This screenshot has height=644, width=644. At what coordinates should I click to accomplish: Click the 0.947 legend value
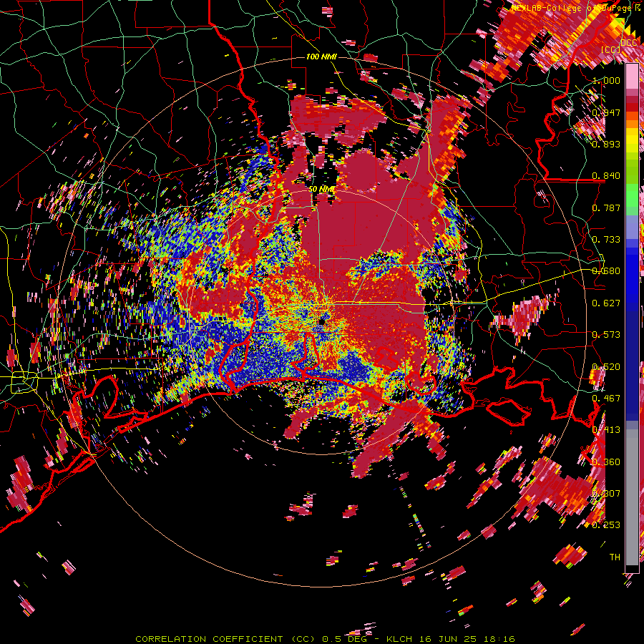[x=606, y=112]
